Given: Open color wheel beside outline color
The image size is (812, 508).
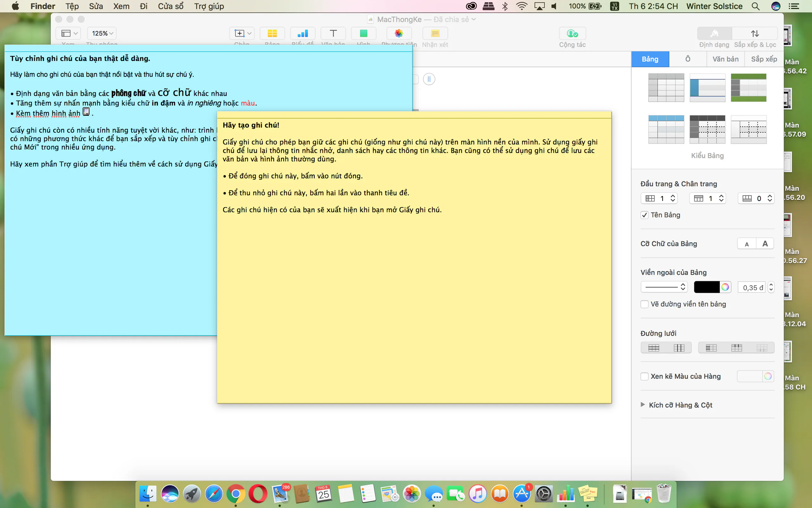Looking at the screenshot, I should pos(725,287).
